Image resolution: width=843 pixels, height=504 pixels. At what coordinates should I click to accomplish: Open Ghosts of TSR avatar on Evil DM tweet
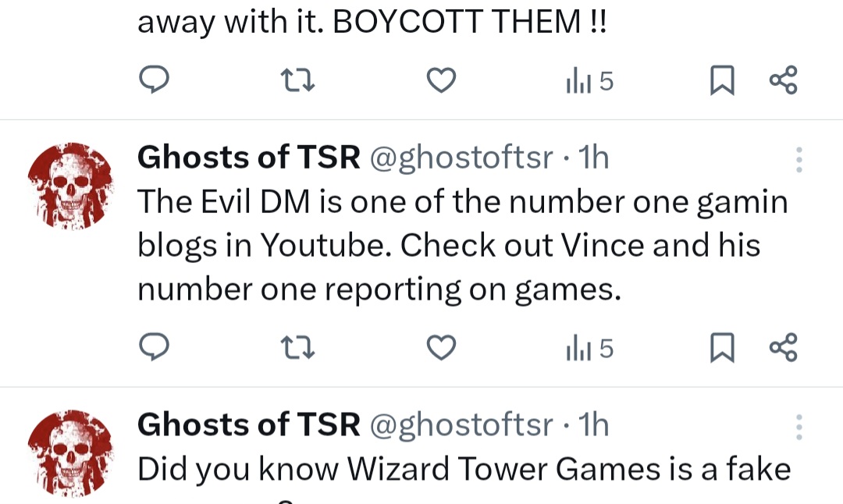71,186
